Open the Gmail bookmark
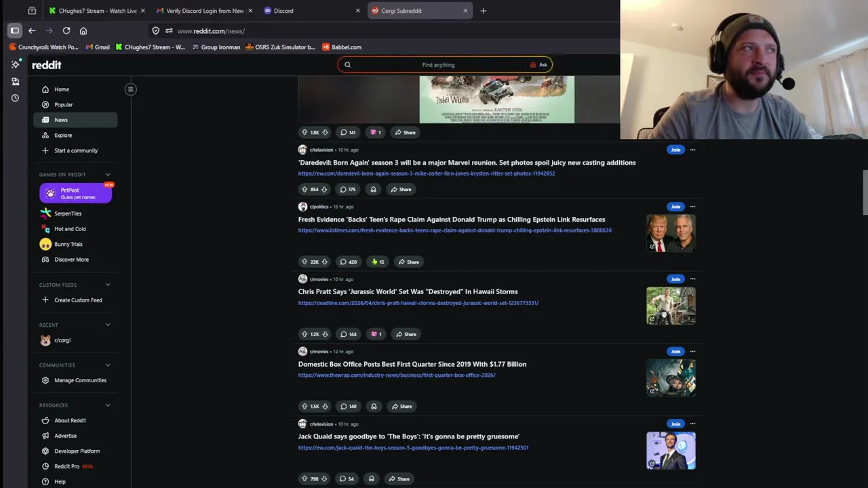 (98, 47)
